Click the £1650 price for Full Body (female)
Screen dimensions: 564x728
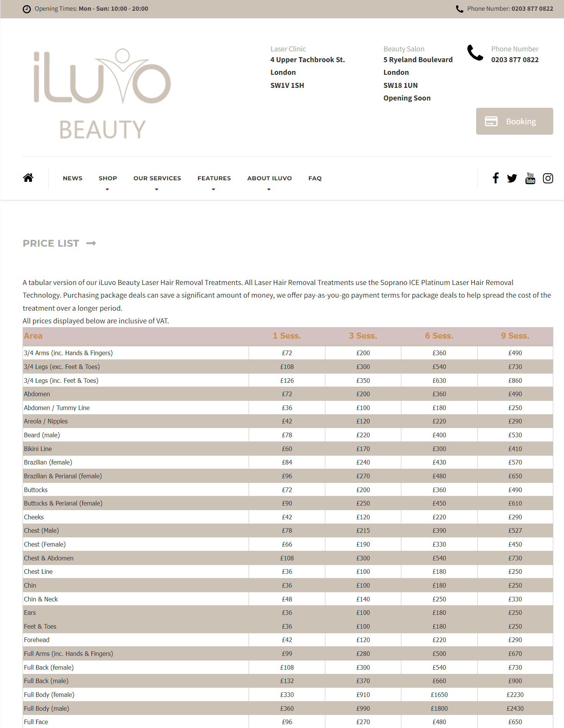tap(439, 695)
